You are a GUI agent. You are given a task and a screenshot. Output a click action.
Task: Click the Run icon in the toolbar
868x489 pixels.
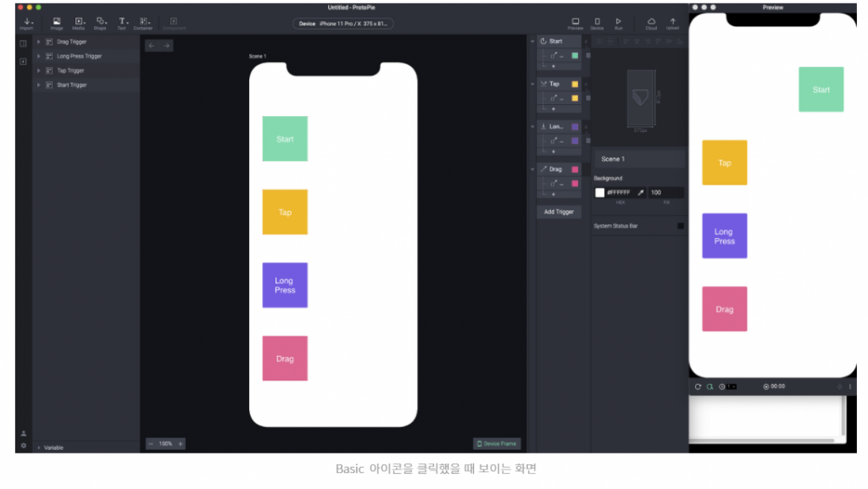(618, 23)
